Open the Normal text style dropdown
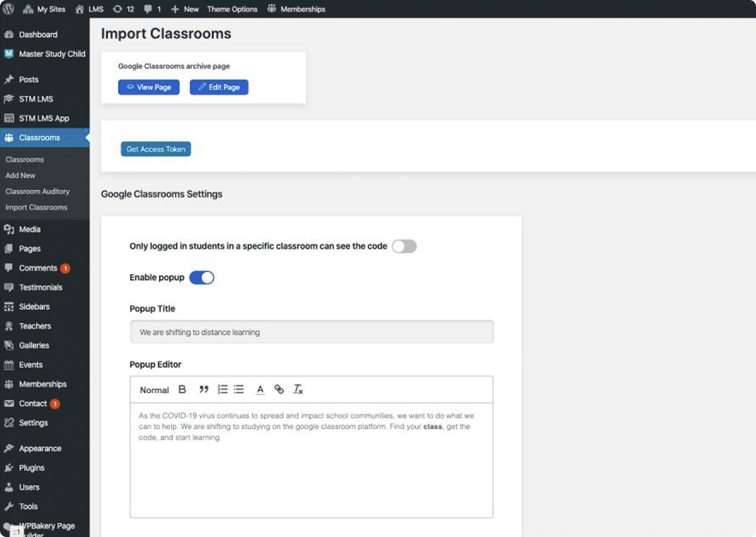The height and width of the screenshot is (537, 756). pyautogui.click(x=154, y=390)
